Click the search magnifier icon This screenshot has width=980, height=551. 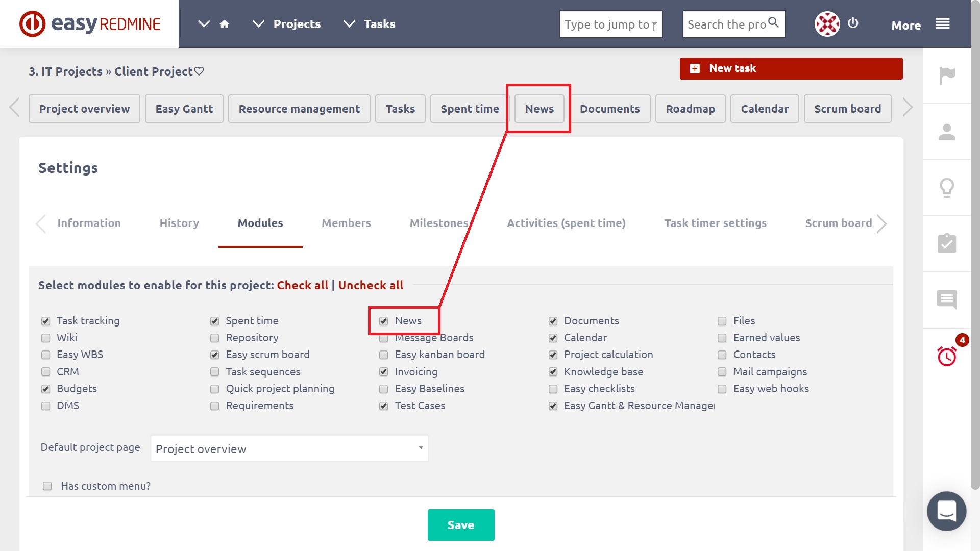(x=773, y=22)
